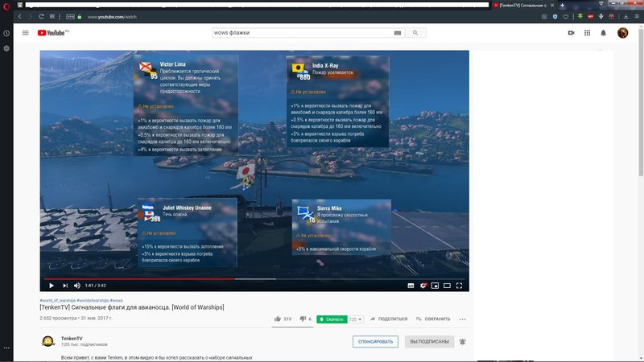Viewport: 644px width, 362px height.
Task: Go back in browser history
Action: (x=19, y=16)
